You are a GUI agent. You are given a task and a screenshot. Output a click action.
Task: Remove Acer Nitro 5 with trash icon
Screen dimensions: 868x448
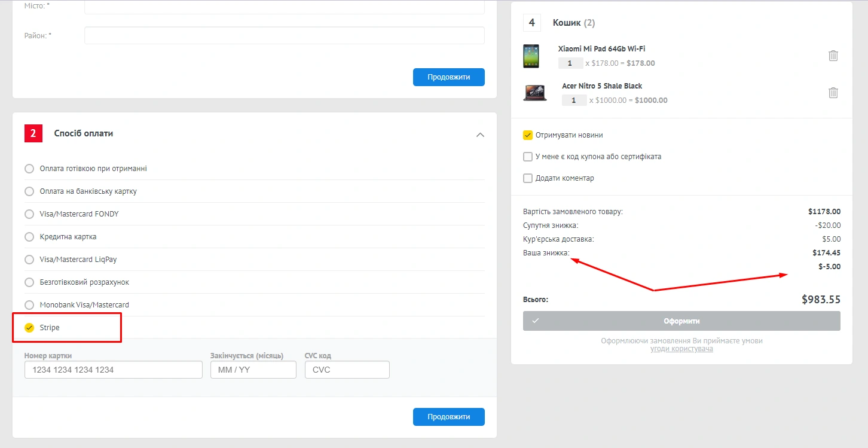[833, 93]
